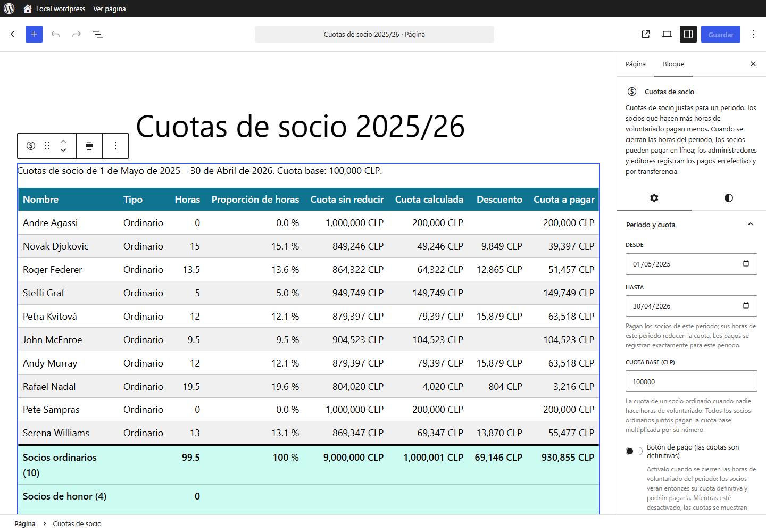This screenshot has width=766, height=532.
Task: Open the Hasta date picker calendar
Action: click(x=746, y=306)
